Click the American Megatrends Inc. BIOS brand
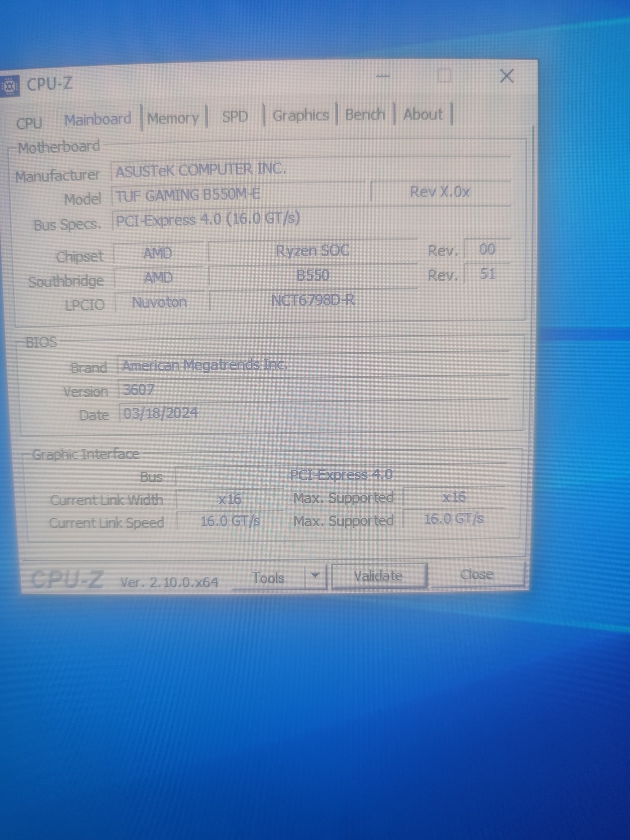 pos(313,365)
